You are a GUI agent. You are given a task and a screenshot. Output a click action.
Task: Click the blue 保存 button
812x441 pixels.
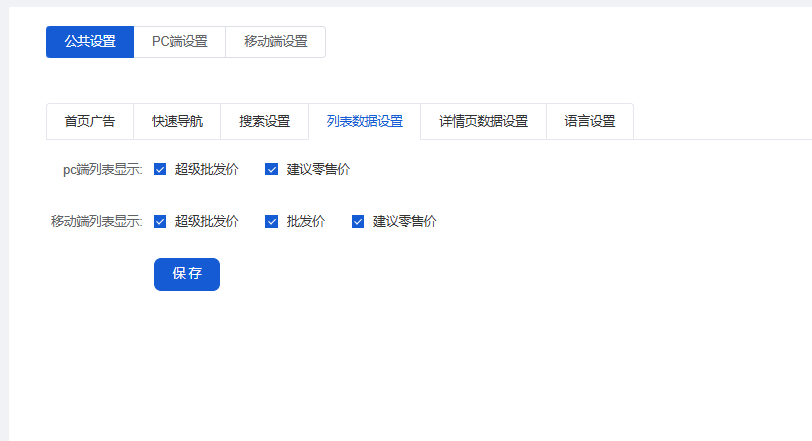click(187, 274)
